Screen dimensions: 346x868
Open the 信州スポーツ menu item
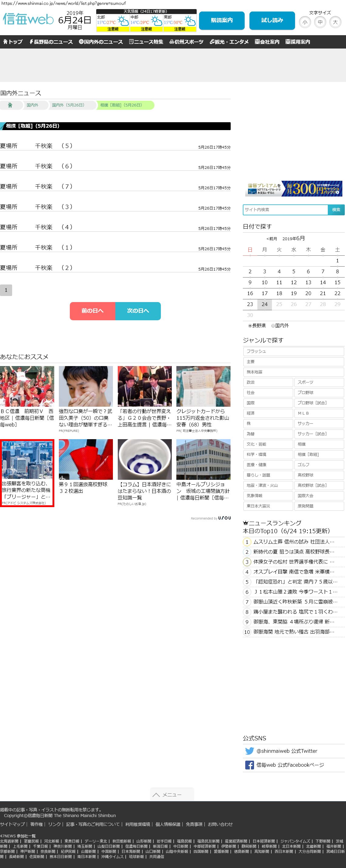click(x=186, y=42)
